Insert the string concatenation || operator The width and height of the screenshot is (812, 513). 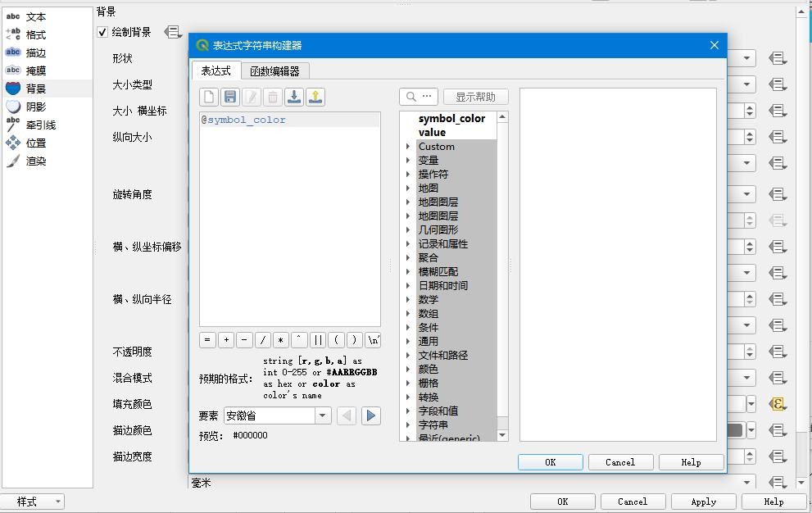pos(318,339)
